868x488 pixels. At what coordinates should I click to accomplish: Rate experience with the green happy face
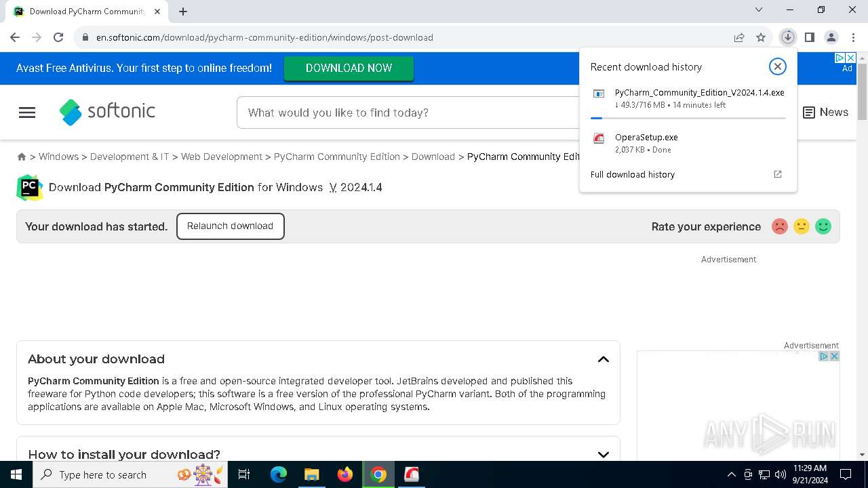pyautogui.click(x=823, y=226)
